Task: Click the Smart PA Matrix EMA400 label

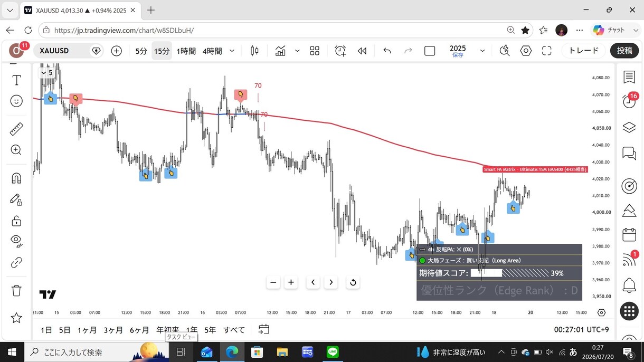Action: [x=535, y=169]
